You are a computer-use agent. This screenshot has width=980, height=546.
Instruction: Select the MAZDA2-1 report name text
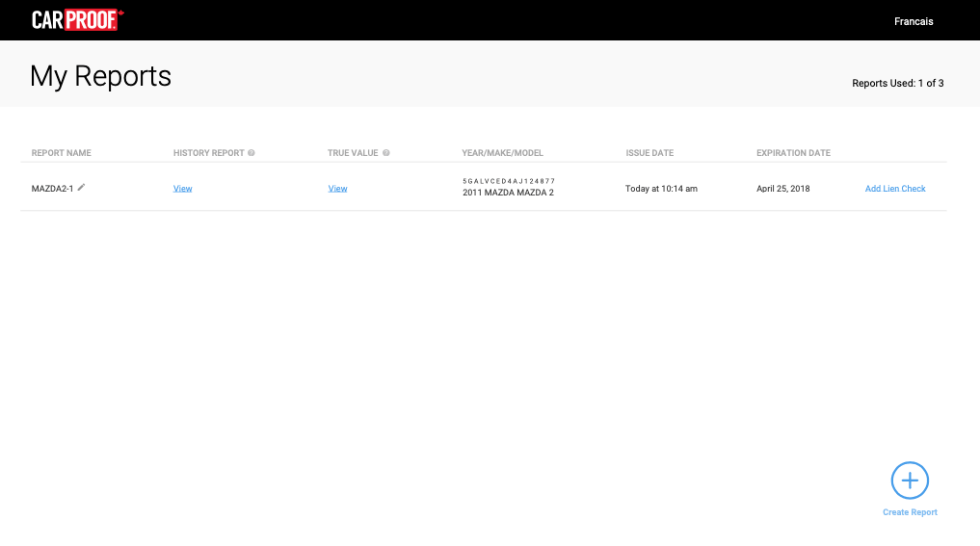52,189
